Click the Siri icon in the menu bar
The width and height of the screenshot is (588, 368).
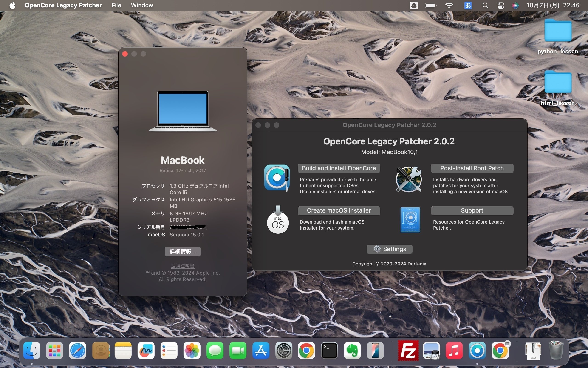coord(515,5)
